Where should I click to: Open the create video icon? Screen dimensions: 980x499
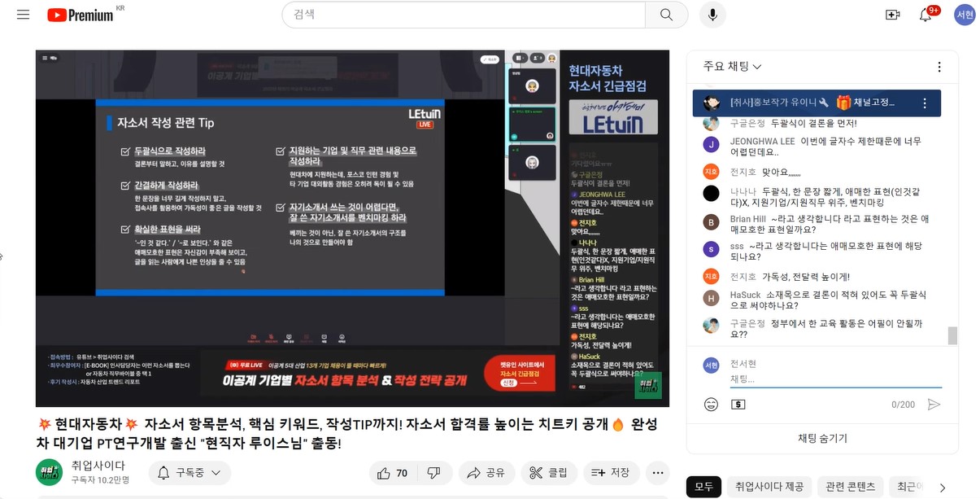click(x=892, y=15)
